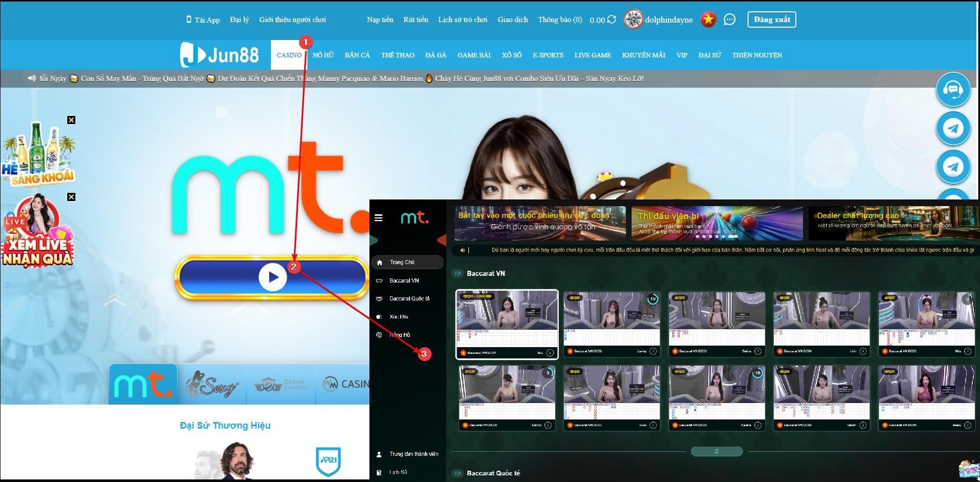Select the MT provider tab
Screen dimensions: 980x482
coord(143,385)
